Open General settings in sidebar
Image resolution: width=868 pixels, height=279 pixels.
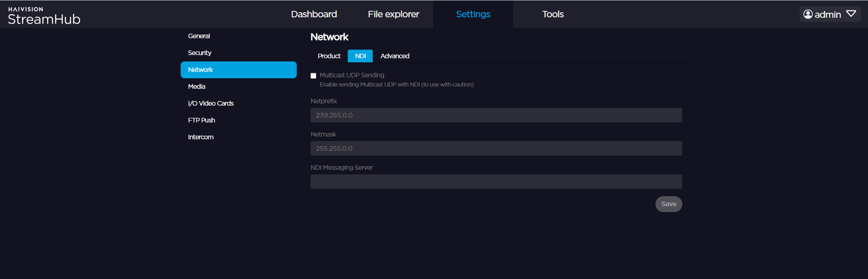[x=199, y=36]
